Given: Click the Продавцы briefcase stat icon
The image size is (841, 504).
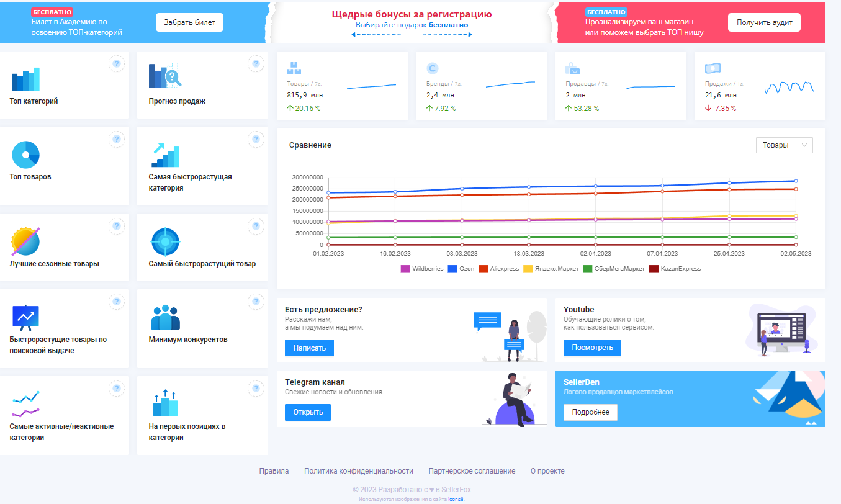Looking at the screenshot, I should click(572, 68).
